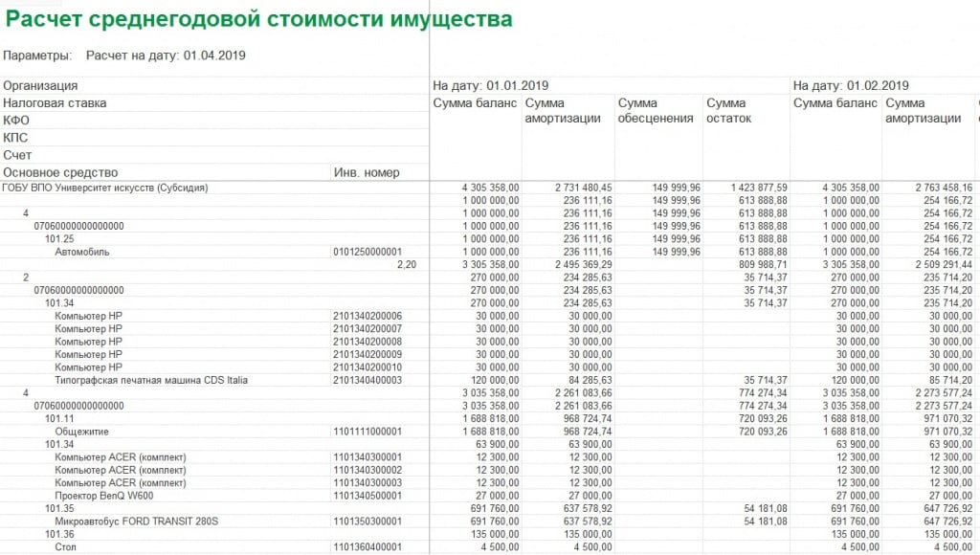980x555 pixels.
Task: Select the 'Сумма остаток' column header
Action: [x=729, y=111]
